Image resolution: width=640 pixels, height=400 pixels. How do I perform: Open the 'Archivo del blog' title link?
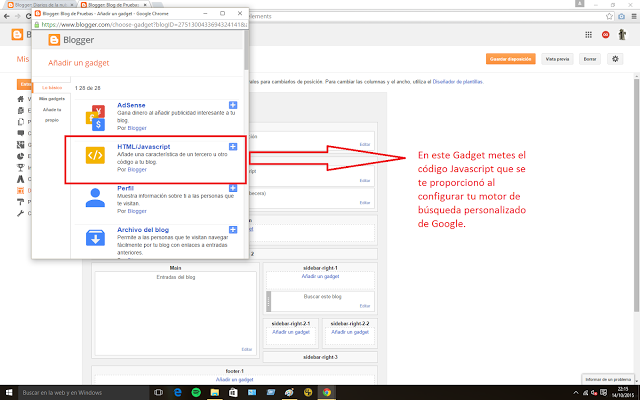point(143,230)
